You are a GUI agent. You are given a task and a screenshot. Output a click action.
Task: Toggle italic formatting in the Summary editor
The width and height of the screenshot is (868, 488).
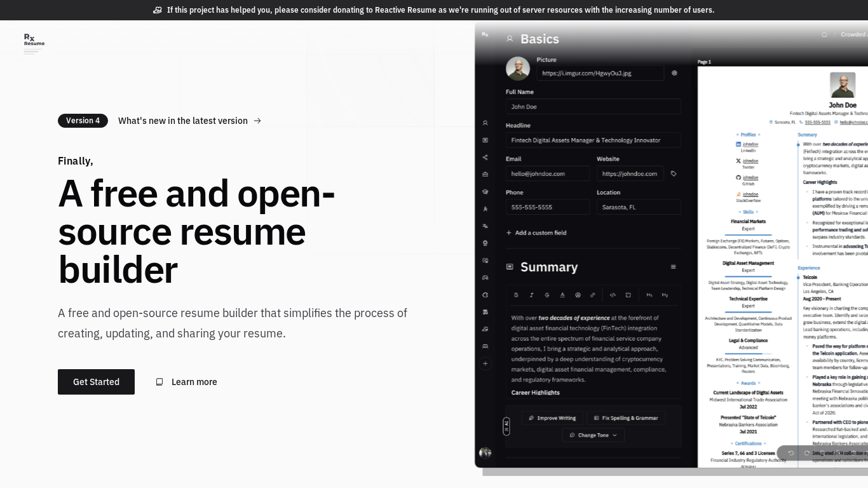click(x=531, y=295)
